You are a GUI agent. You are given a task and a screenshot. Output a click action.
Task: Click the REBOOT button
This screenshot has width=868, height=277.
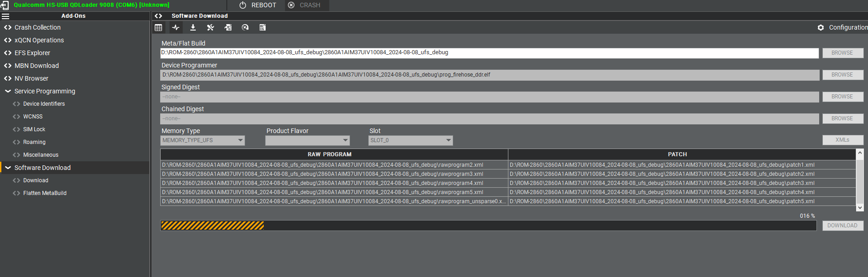(x=258, y=5)
